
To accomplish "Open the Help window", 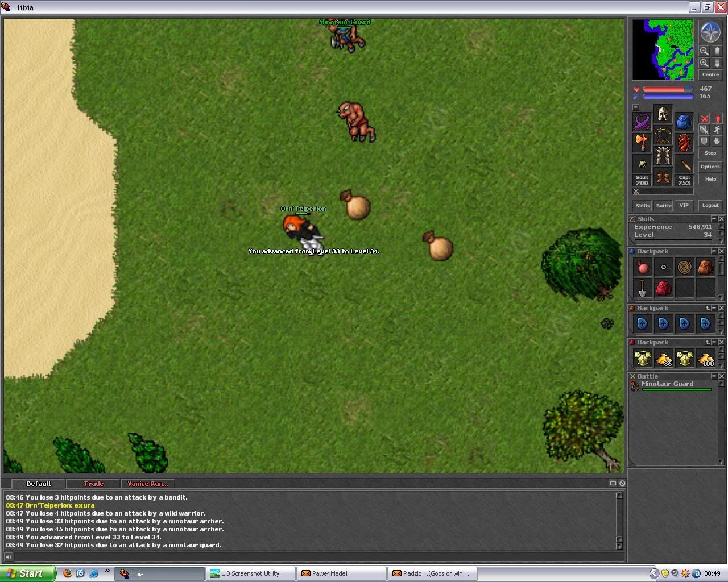I will tap(710, 179).
